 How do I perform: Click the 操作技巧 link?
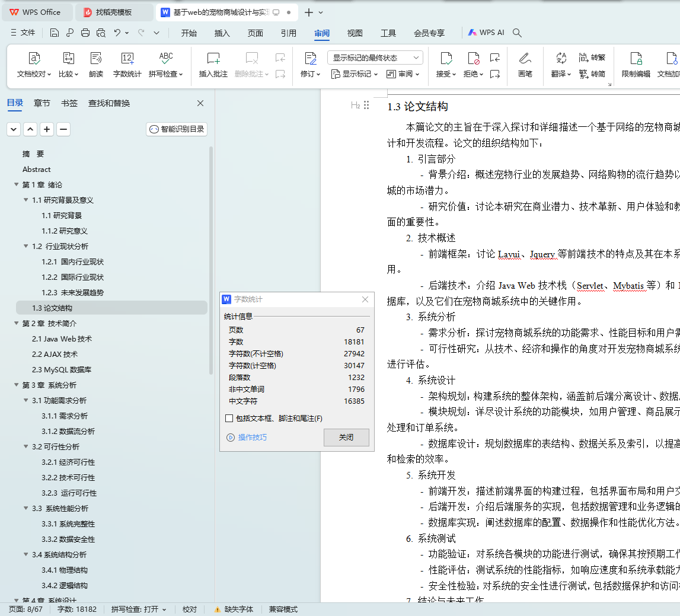[247, 438]
